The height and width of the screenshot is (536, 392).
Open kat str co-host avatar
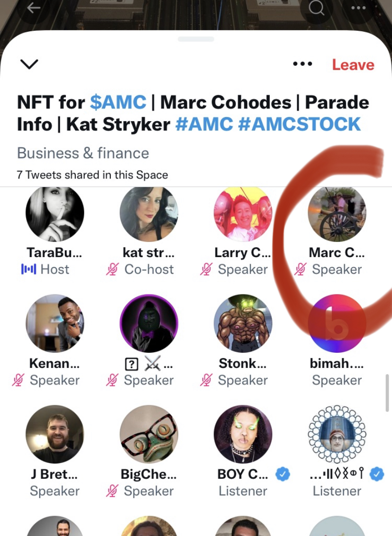[x=149, y=213]
